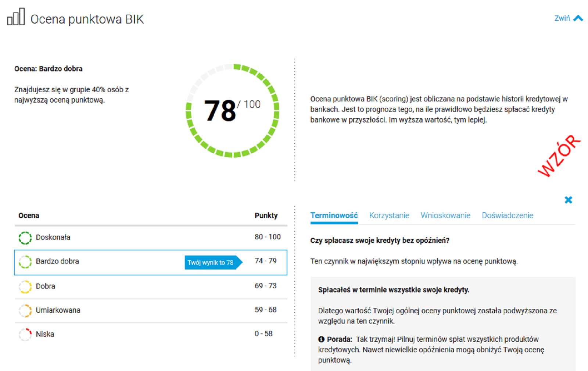588x371 pixels.
Task: Select the Doskonała rating row label
Action: [53, 237]
